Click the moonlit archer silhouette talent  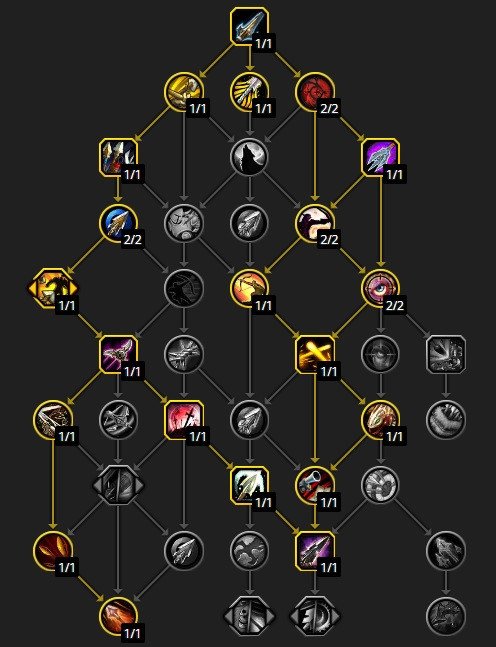pyautogui.click(x=315, y=223)
